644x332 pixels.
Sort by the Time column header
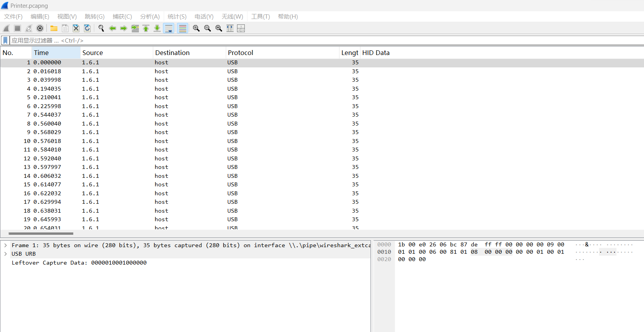(x=56, y=53)
